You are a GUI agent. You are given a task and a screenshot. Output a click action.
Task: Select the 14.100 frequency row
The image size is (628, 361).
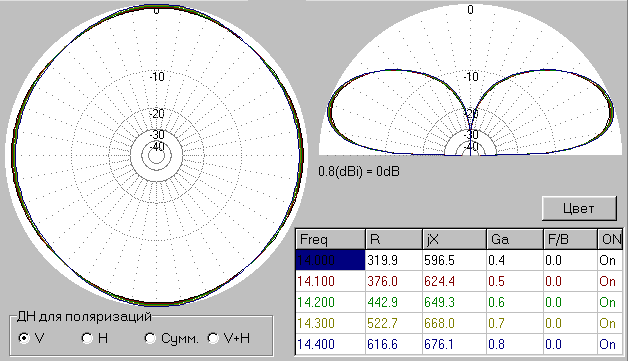(459, 281)
